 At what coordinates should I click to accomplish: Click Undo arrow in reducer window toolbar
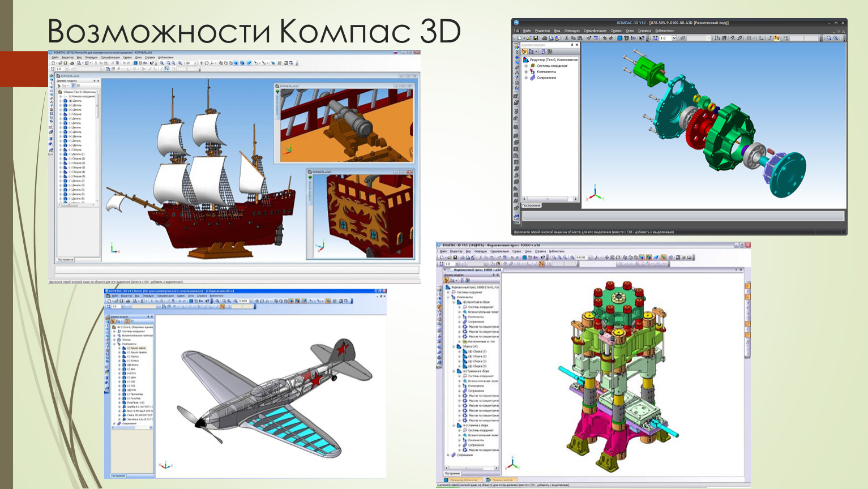click(605, 38)
